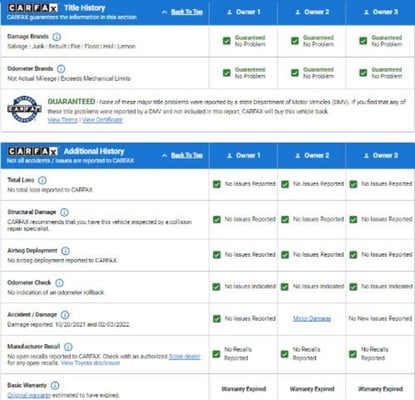
Task: Click Odometer Brands Owner 1 checkmark
Action: pyautogui.click(x=227, y=73)
